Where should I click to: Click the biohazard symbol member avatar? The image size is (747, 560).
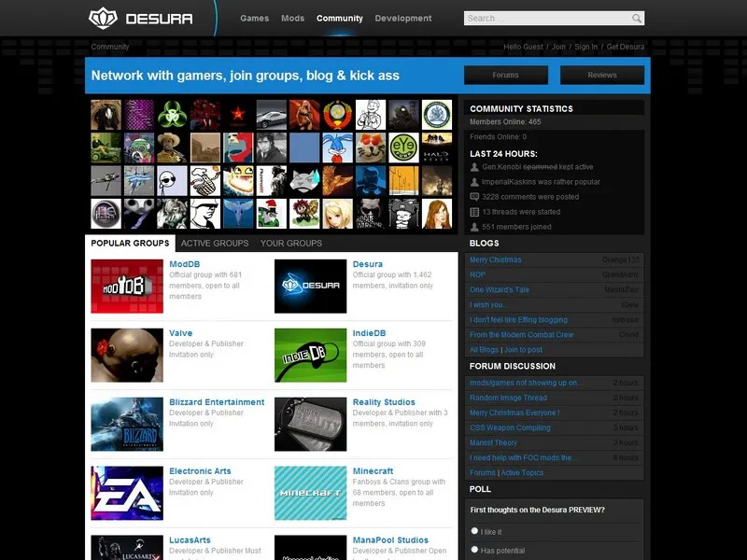[x=172, y=115]
